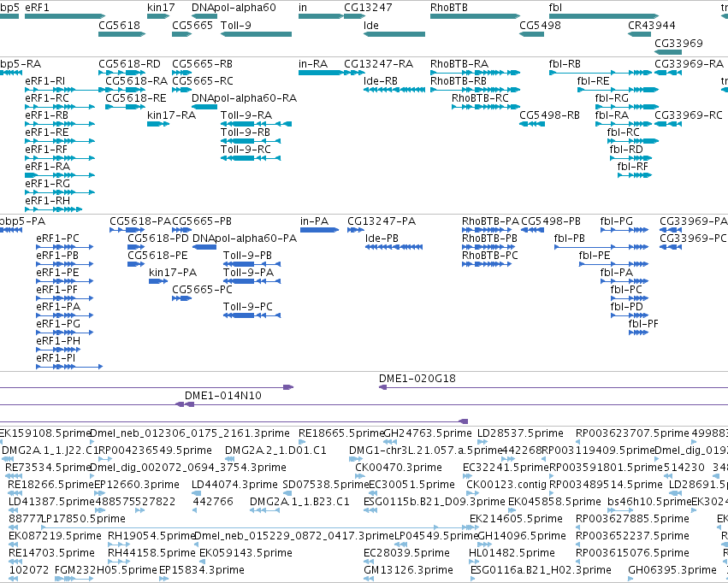Screen dimensions: 728x583
Task: Open transcript CG5665-RC label
Action: click(203, 80)
